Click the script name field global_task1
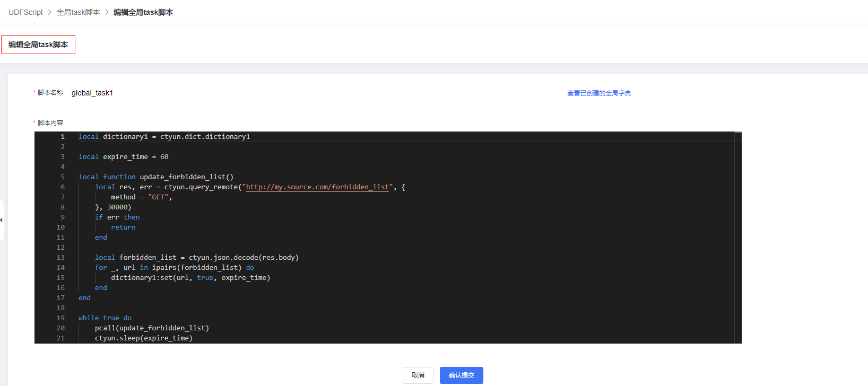 tap(92, 93)
